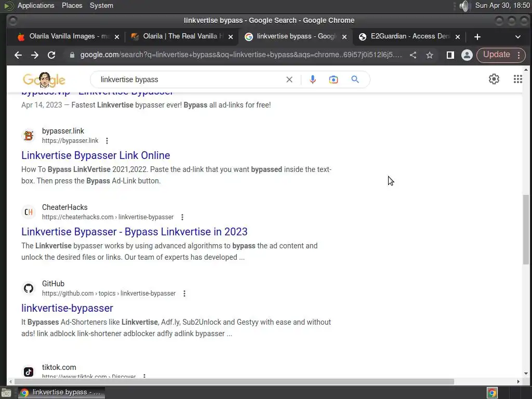532x399 pixels.
Task: Click the show desktop icon in taskbar
Action: 6,393
